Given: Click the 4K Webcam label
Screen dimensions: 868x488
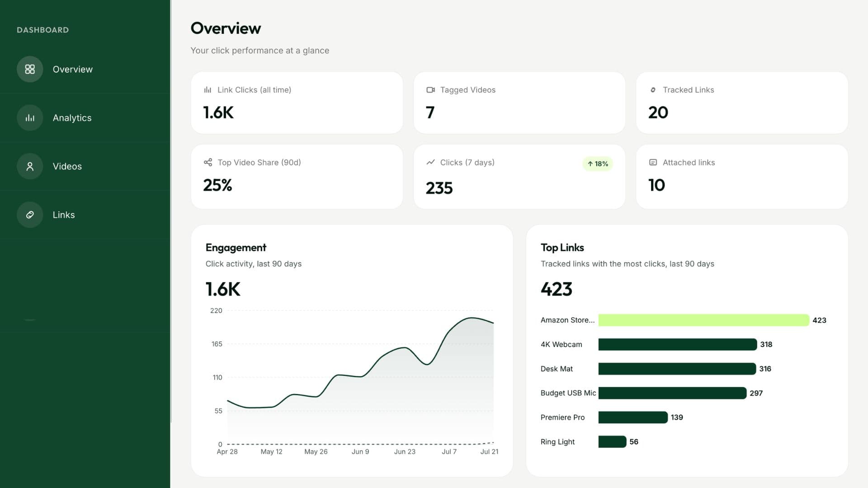Looking at the screenshot, I should pyautogui.click(x=561, y=344).
